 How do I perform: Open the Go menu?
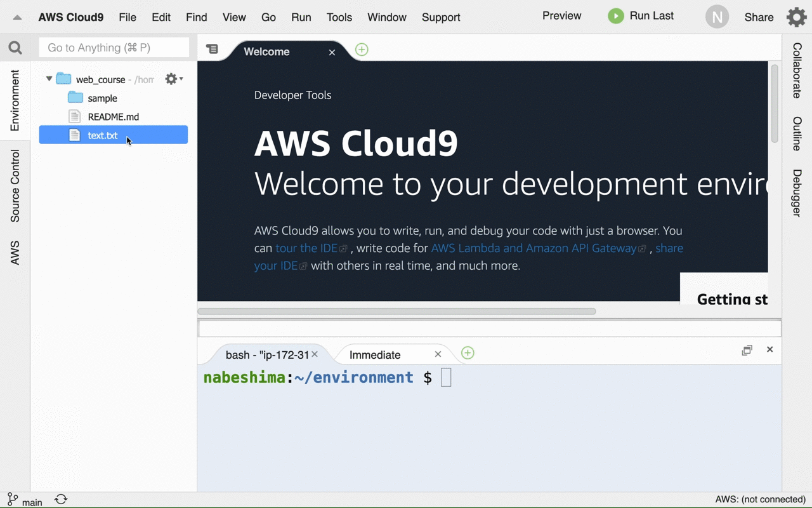click(268, 17)
